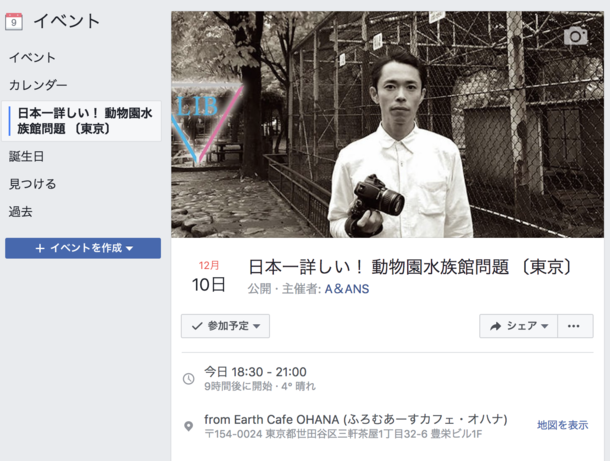Expand the 参加予定 dropdown arrow
610x461 pixels.
point(257,326)
